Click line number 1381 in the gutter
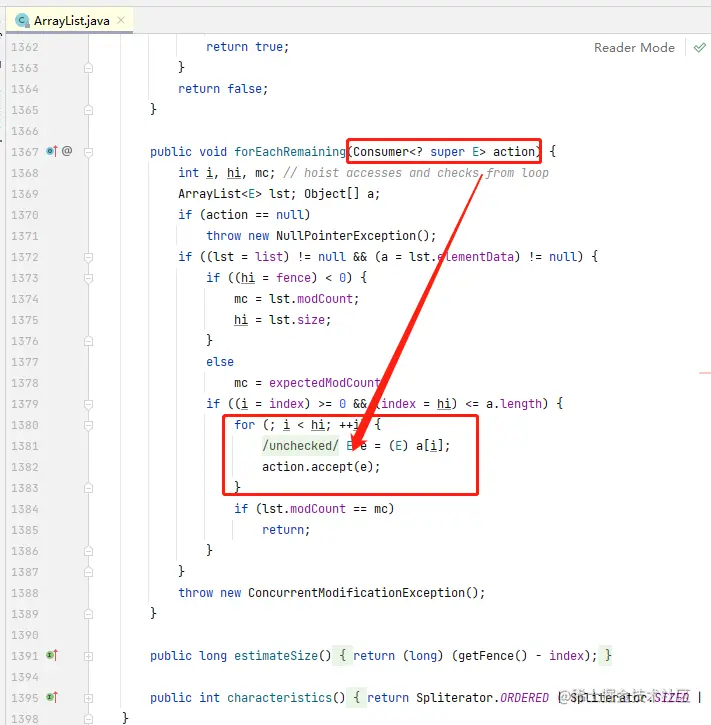The height and width of the screenshot is (725, 711). click(25, 446)
